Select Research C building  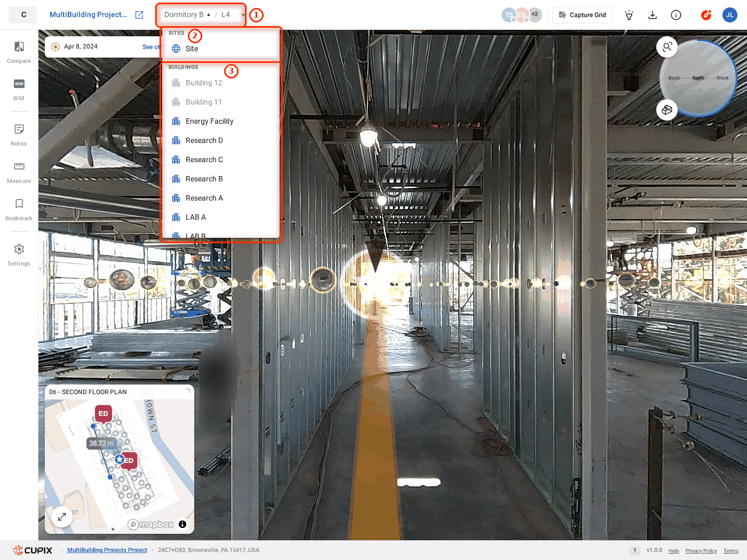221,159
